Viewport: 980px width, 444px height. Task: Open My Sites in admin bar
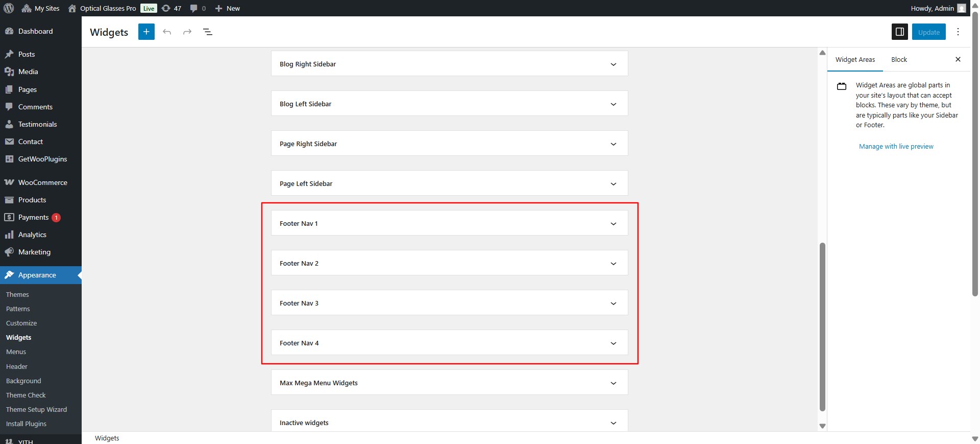click(x=41, y=8)
